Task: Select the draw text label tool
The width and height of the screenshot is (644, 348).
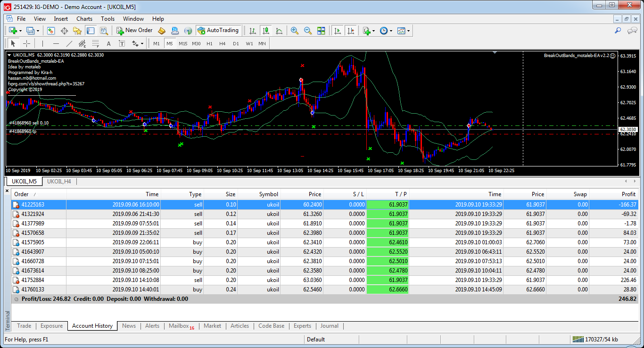Action: 122,43
